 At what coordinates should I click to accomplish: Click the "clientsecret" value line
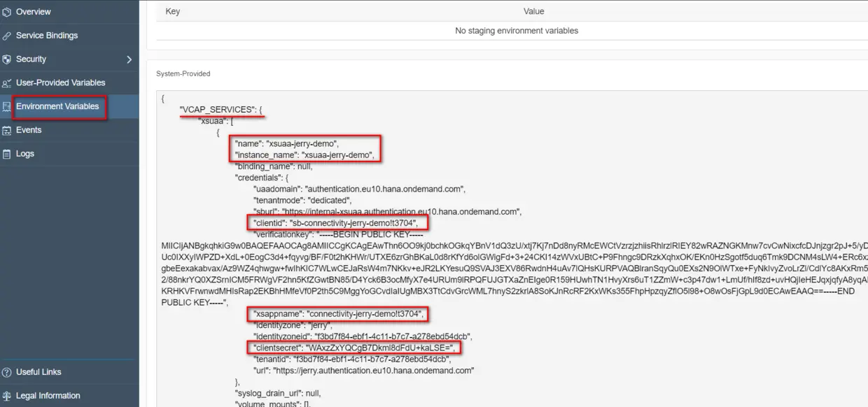(x=354, y=348)
